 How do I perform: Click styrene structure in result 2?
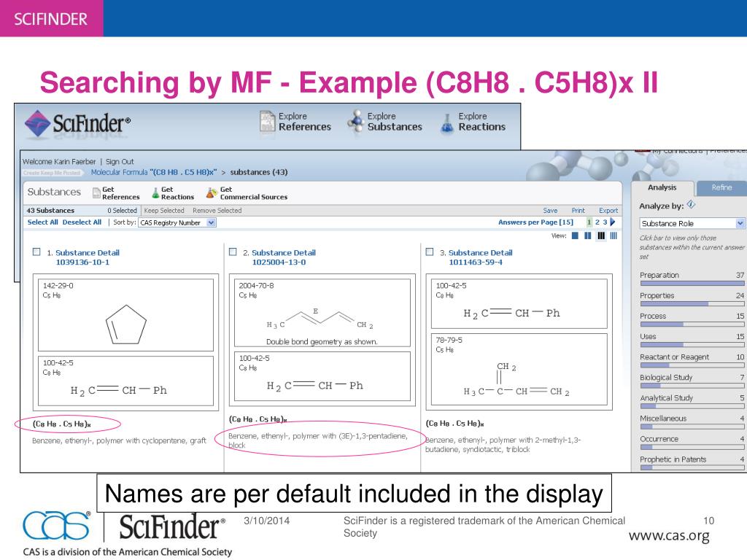tap(322, 376)
